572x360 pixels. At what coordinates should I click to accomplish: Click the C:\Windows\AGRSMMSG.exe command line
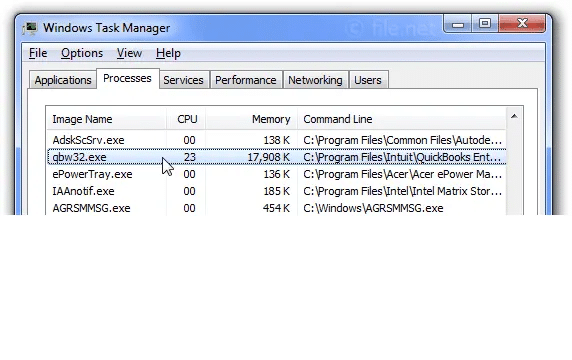373,208
